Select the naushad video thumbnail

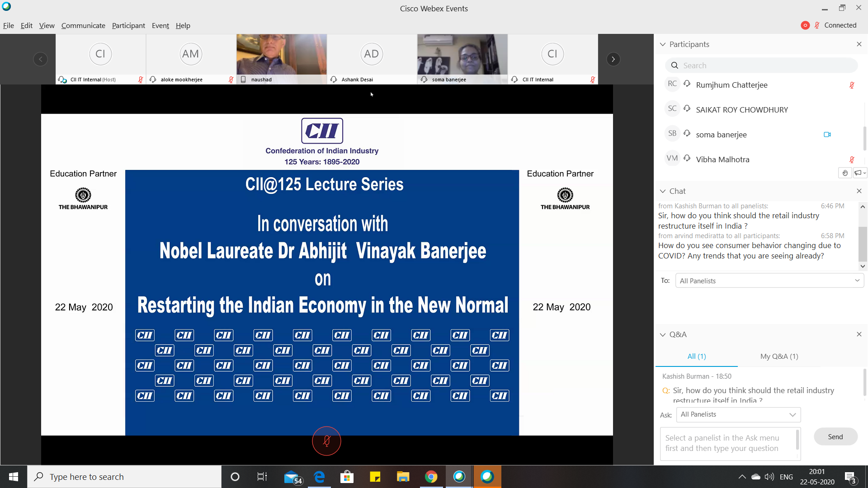pos(281,59)
